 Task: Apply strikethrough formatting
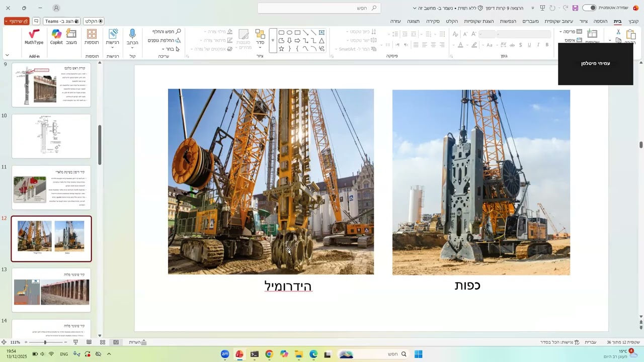pyautogui.click(x=512, y=45)
